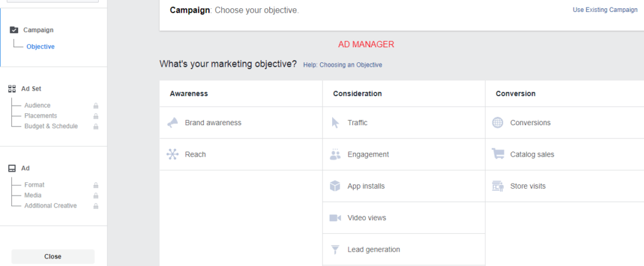Click the Consideration column header
This screenshot has width=644, height=266.
click(x=357, y=94)
